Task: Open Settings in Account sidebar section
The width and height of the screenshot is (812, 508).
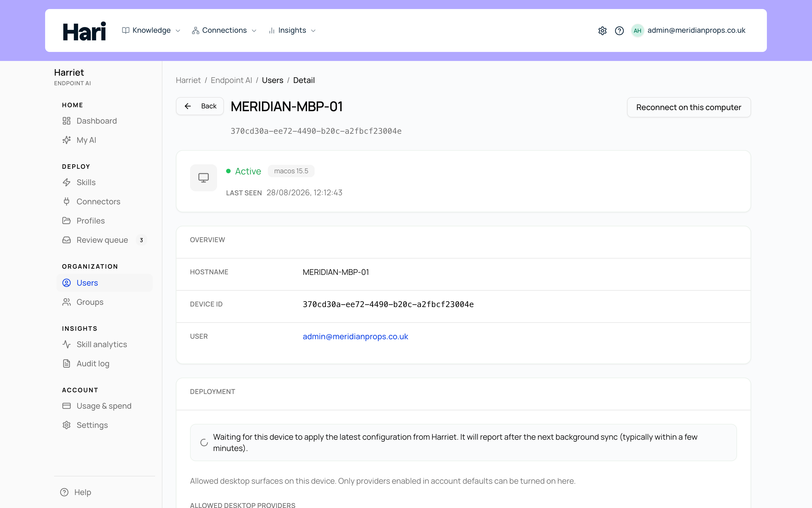Action: (x=104, y=425)
